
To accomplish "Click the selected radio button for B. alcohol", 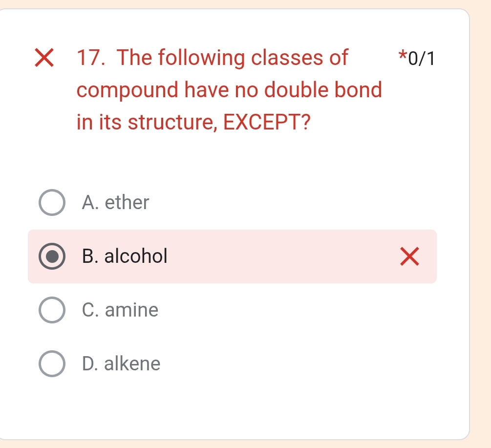I will 52,256.
